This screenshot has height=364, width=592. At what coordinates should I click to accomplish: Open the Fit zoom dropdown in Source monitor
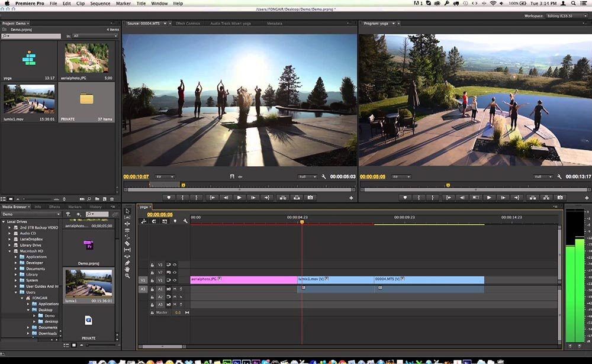click(x=164, y=176)
